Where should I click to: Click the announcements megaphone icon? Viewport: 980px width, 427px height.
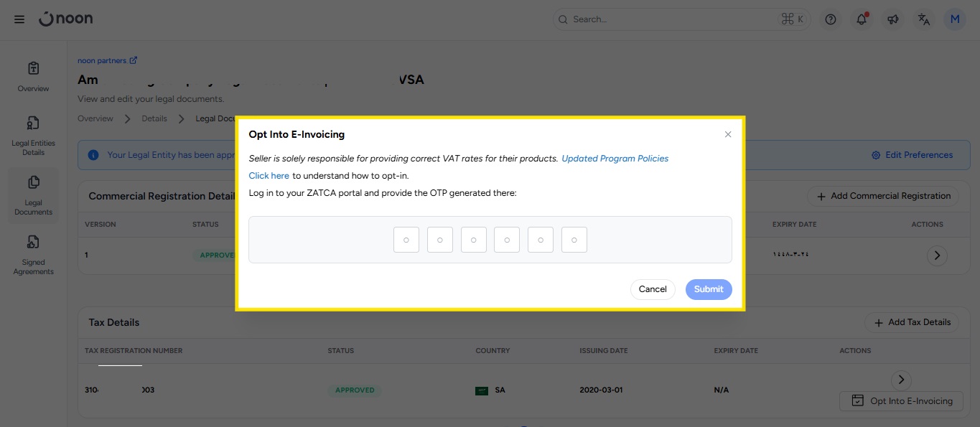892,19
